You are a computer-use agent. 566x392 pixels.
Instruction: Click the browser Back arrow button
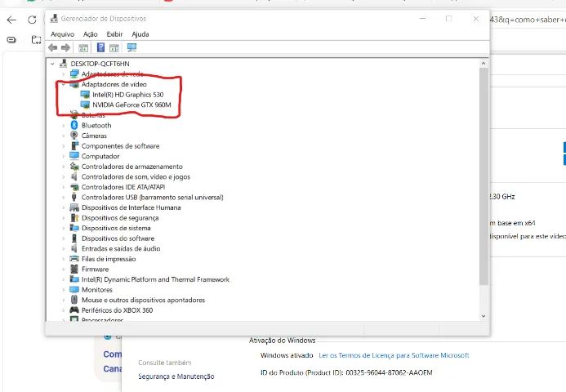11,20
